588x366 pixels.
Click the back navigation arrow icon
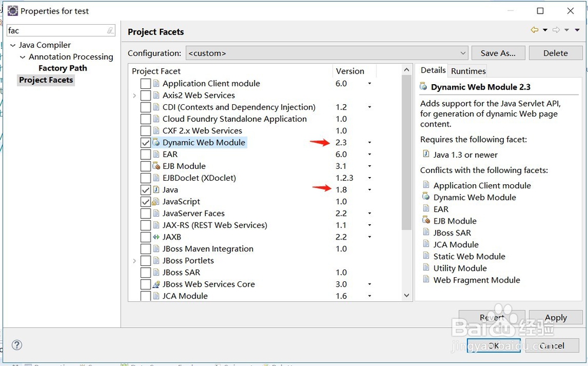coord(534,30)
